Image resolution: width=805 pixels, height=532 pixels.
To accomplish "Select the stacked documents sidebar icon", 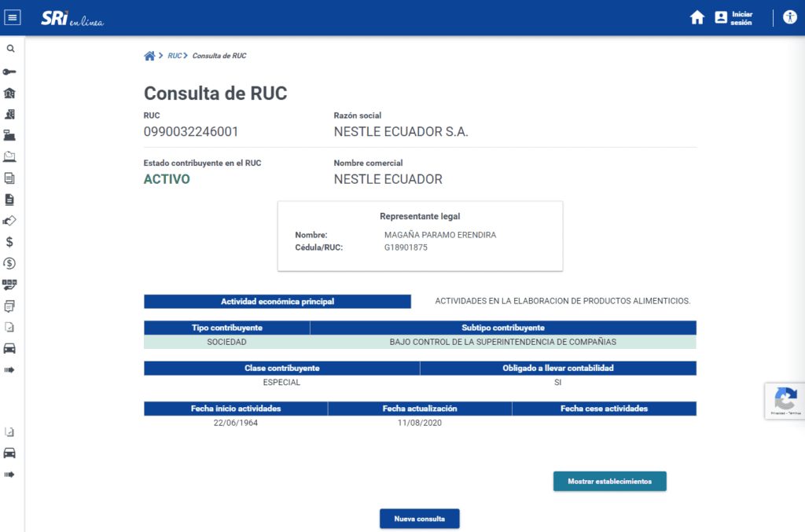I will click(9, 178).
